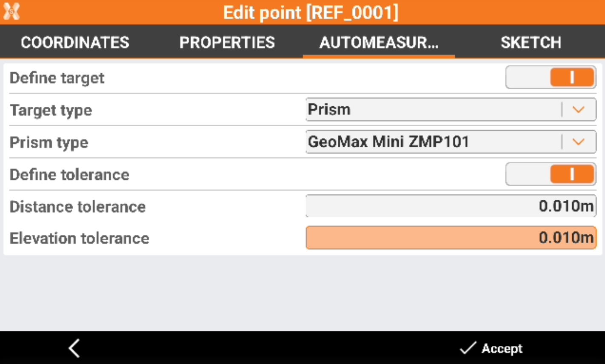605x364 pixels.
Task: Open the PROPERTIES tab
Action: 227,43
